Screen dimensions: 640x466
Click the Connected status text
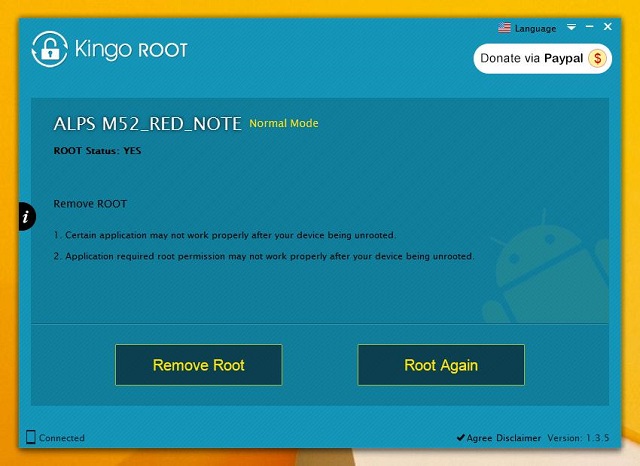(x=63, y=438)
